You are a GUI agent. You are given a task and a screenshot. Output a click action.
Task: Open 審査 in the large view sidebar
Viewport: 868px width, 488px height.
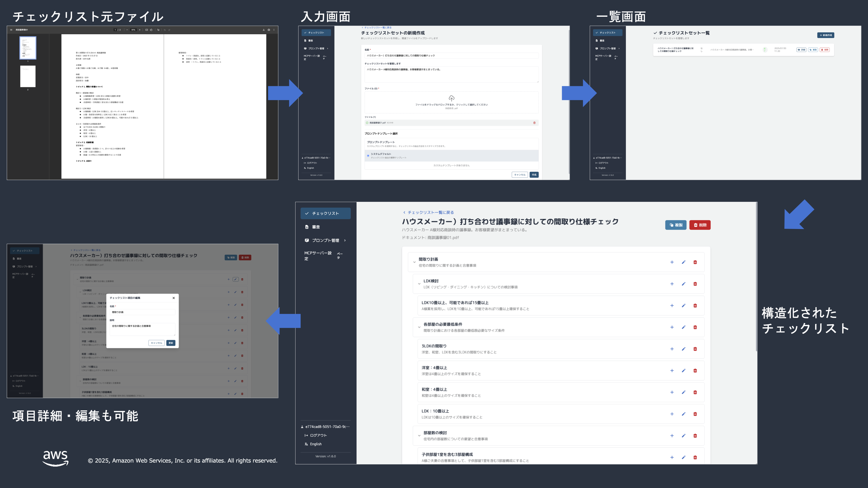[316, 227]
